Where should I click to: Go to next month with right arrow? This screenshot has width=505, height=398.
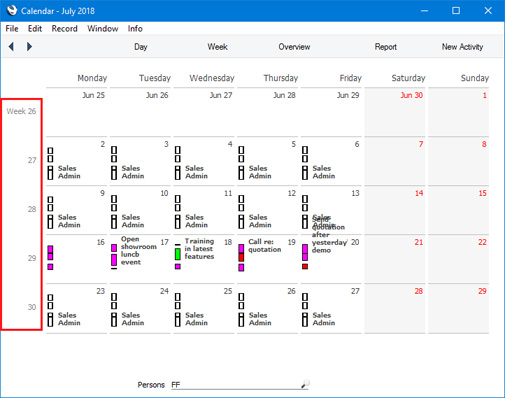(x=29, y=46)
